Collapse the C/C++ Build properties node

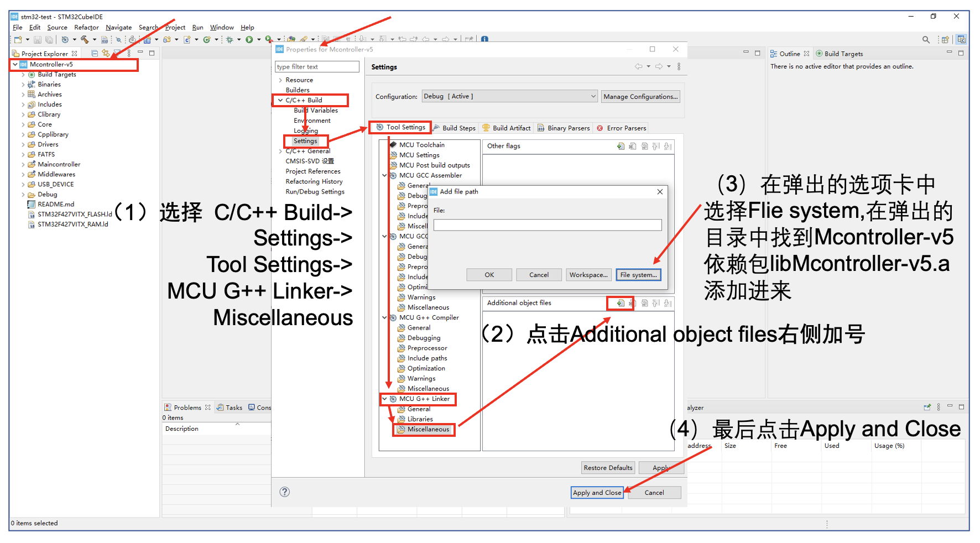click(x=280, y=100)
